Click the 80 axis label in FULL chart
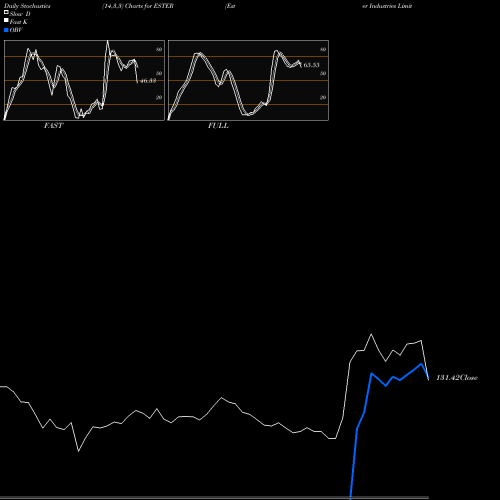This screenshot has width=500, height=500. (x=323, y=50)
